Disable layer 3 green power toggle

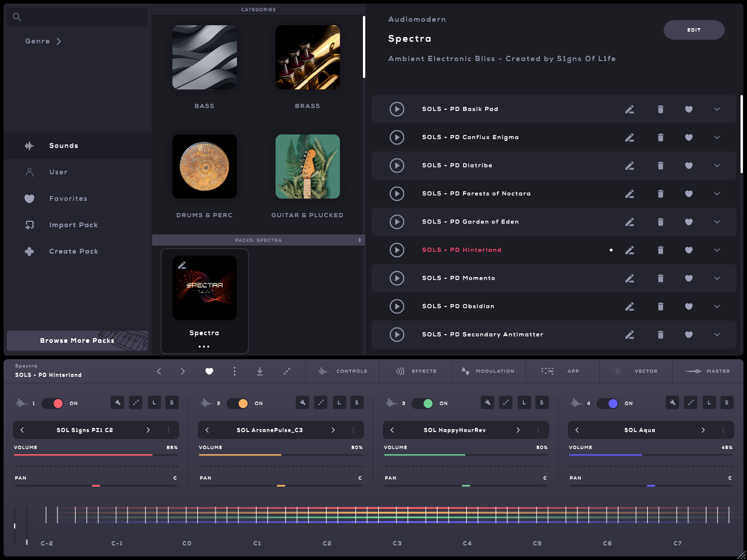pos(423,403)
